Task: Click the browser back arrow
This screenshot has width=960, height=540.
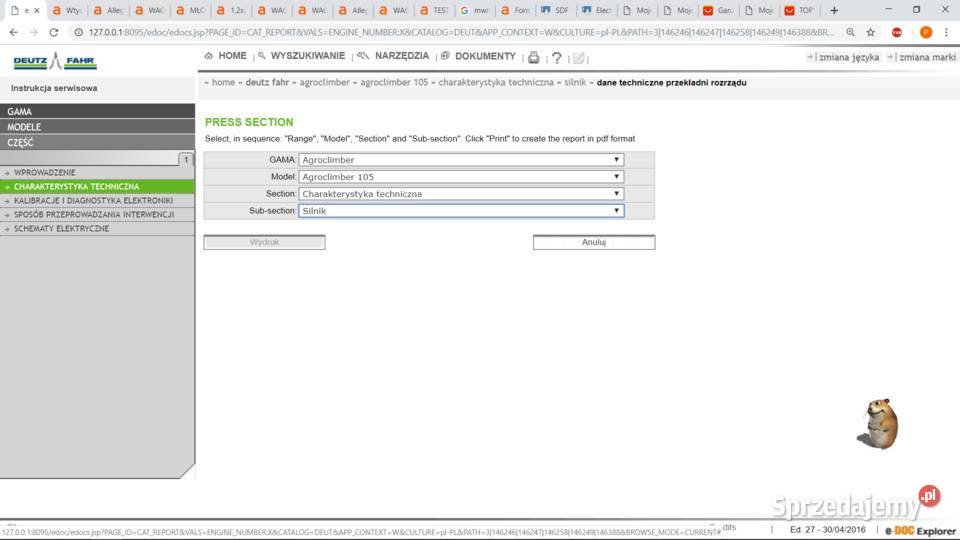Action: pos(11,32)
